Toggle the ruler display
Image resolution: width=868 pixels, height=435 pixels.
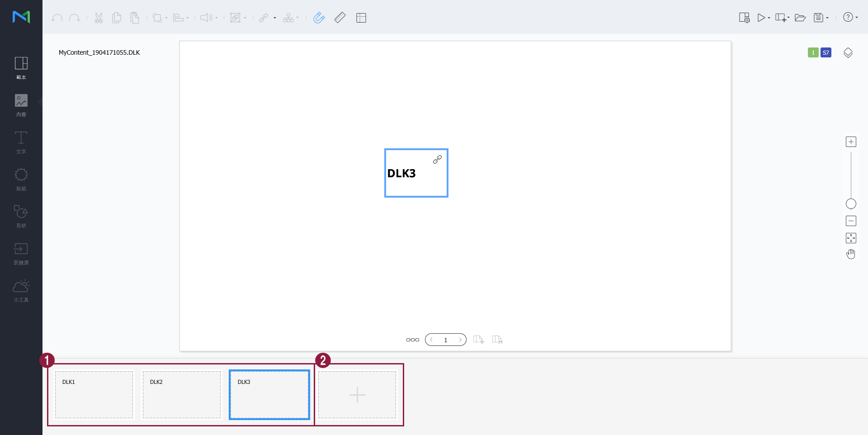tap(340, 18)
